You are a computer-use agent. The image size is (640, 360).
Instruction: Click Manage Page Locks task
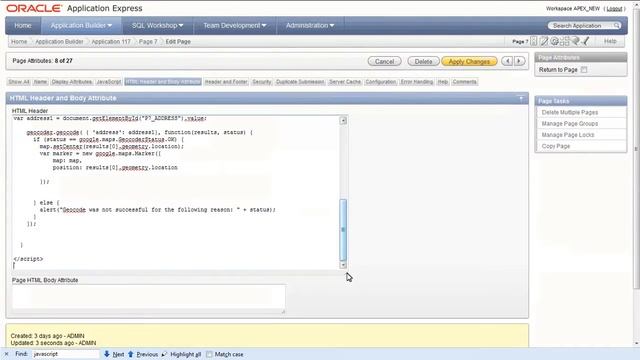tap(568, 135)
